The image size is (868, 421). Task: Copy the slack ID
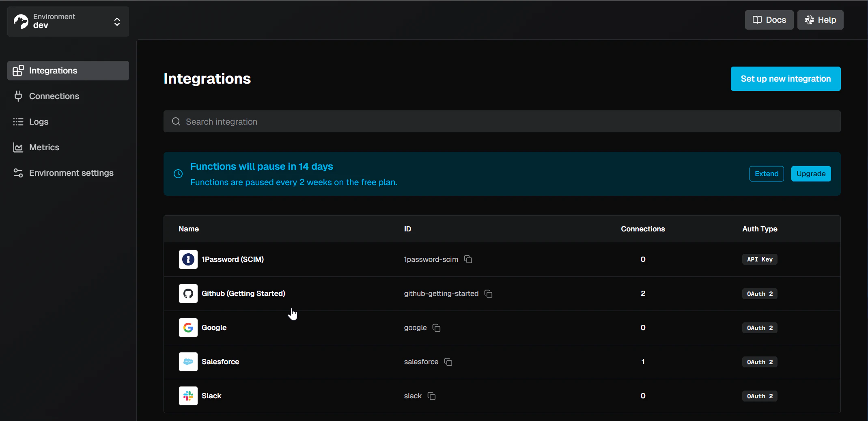click(432, 396)
